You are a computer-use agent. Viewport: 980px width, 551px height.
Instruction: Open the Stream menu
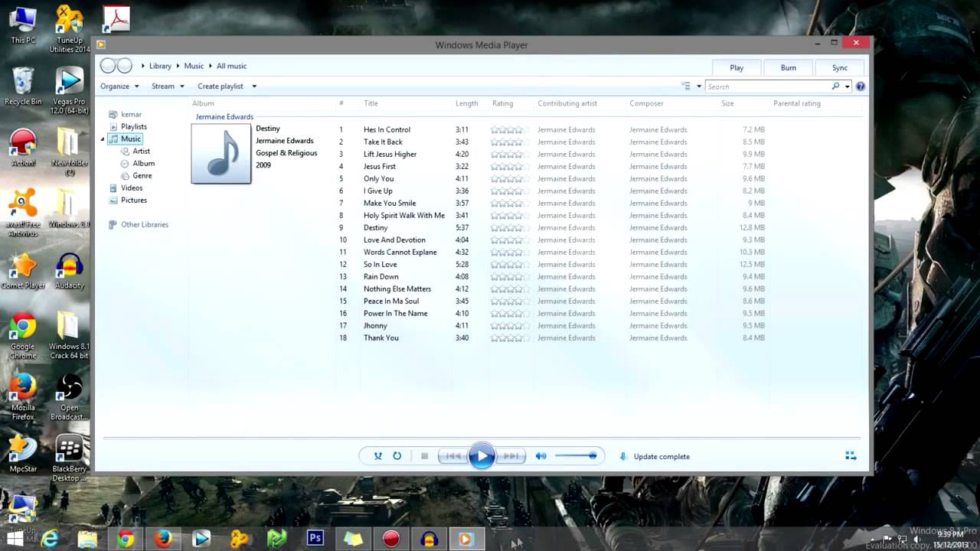click(x=168, y=86)
